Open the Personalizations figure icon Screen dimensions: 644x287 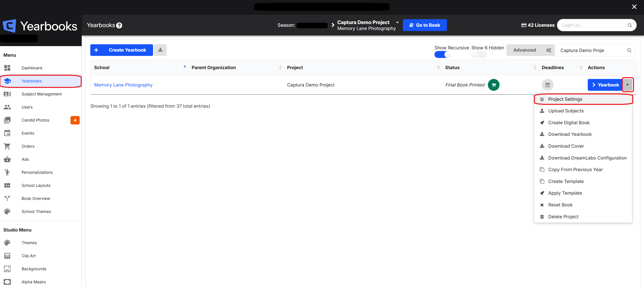pos(7,172)
